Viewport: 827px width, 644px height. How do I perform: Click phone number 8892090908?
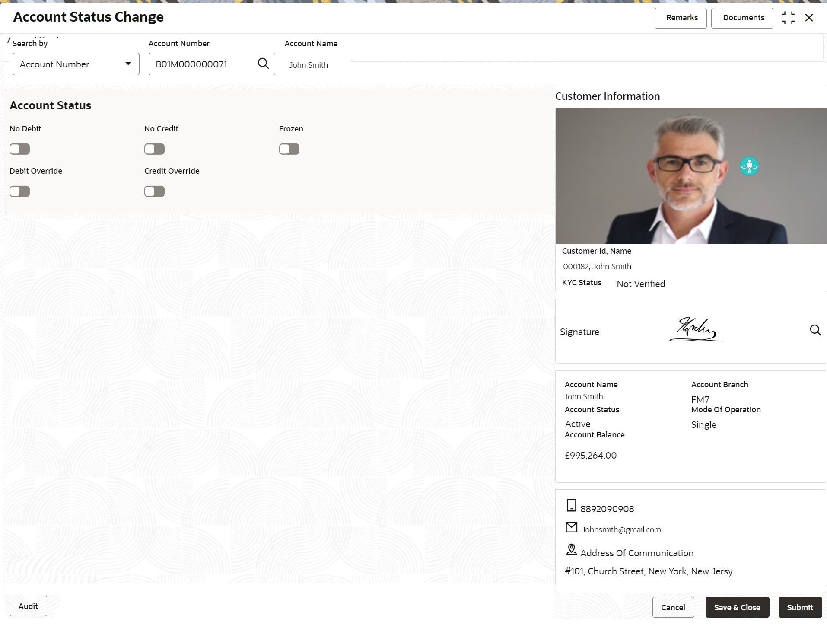pyautogui.click(x=607, y=509)
